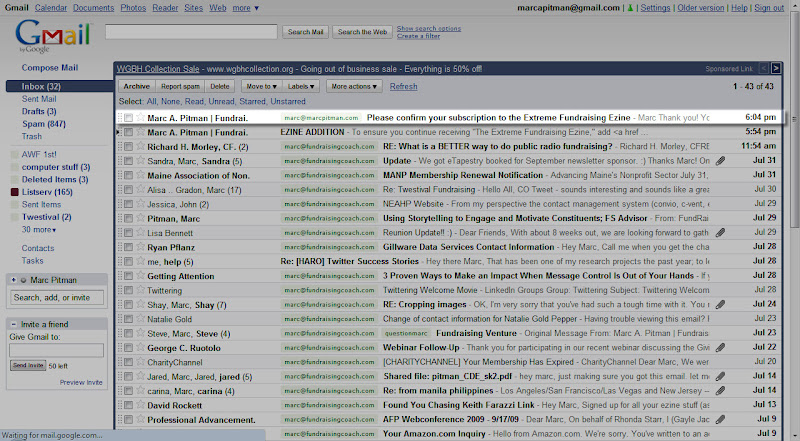Click Compose Mail

pyautogui.click(x=49, y=67)
